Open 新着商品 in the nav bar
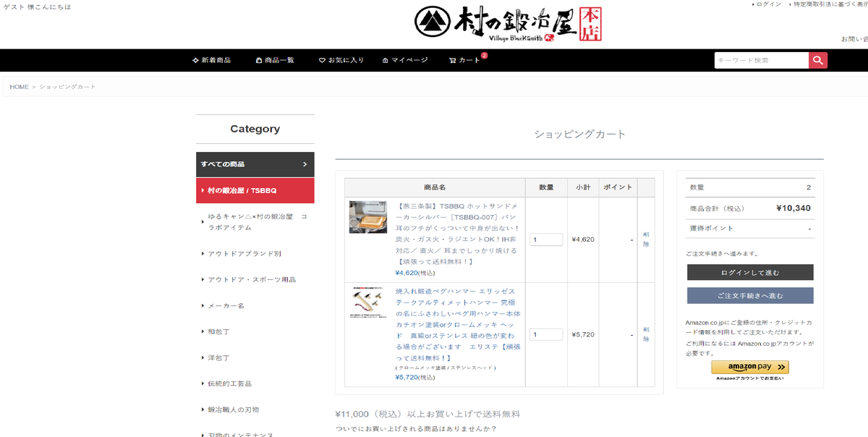 point(212,60)
